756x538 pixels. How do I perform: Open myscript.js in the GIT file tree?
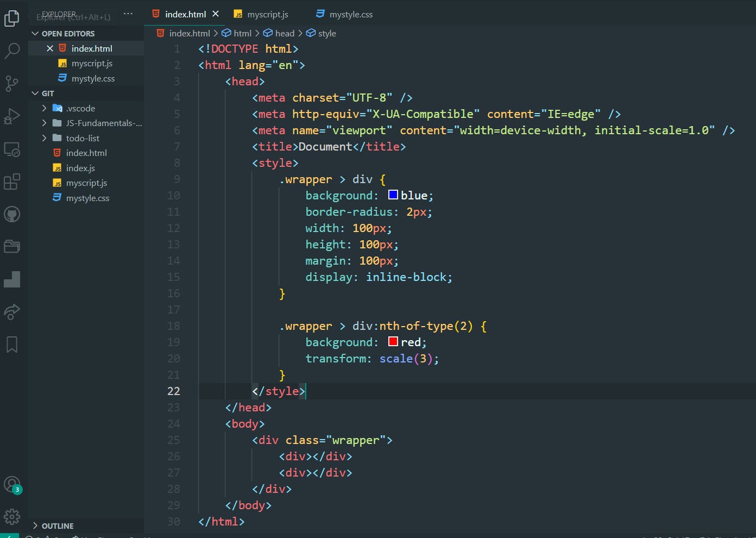click(x=86, y=183)
